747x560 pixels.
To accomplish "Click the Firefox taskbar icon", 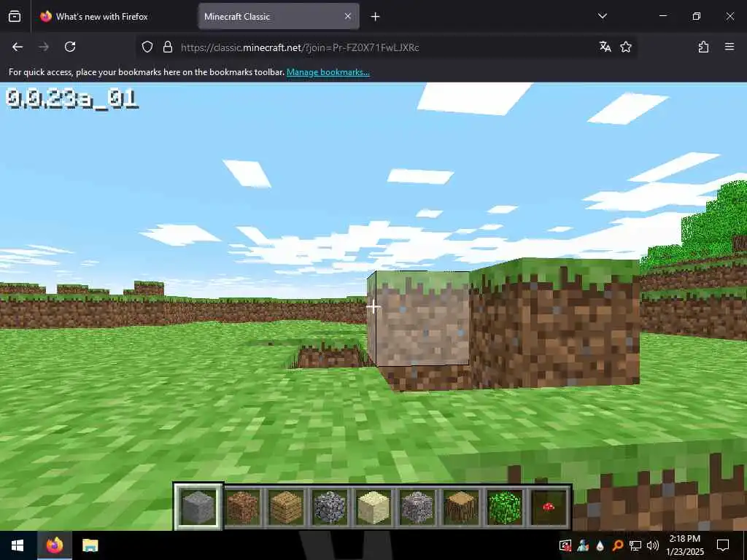I will [55, 545].
